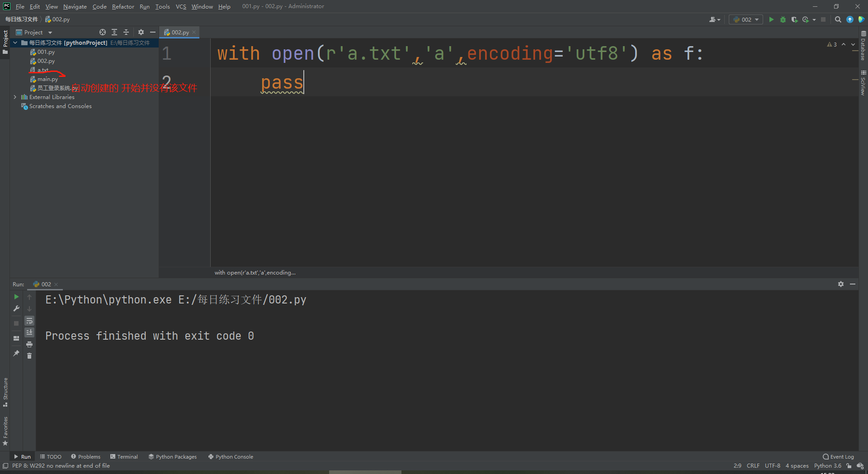The width and height of the screenshot is (868, 474).
Task: Run the 002 configuration from the top toolbar
Action: click(771, 19)
